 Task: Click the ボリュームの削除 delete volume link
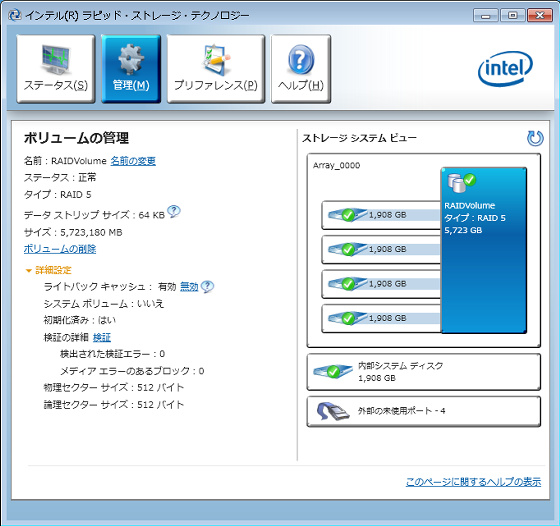pyautogui.click(x=60, y=249)
